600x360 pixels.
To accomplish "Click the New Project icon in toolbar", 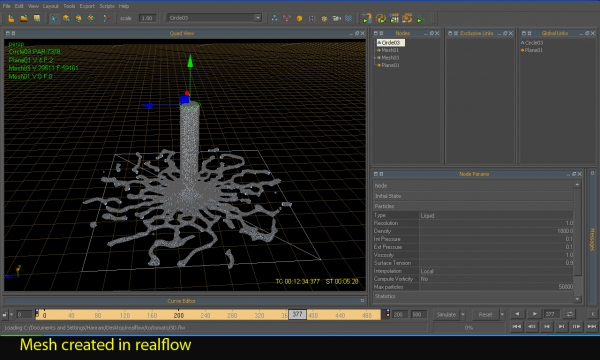I will [11, 18].
